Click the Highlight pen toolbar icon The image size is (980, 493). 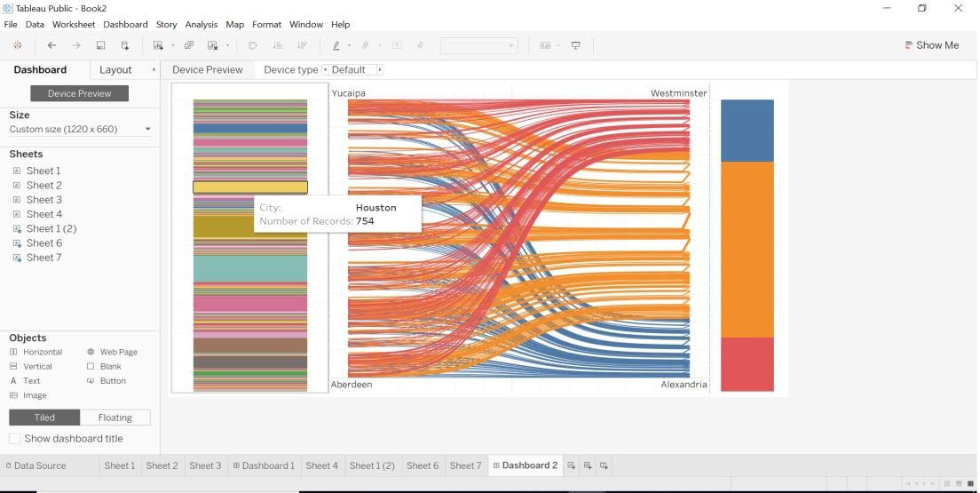(336, 45)
